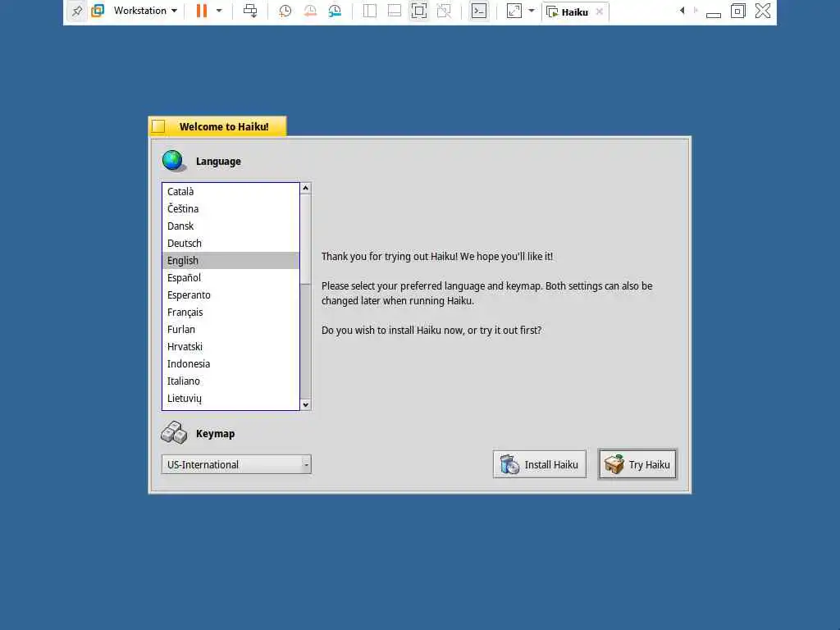Select Čeština in the language list

(x=231, y=209)
